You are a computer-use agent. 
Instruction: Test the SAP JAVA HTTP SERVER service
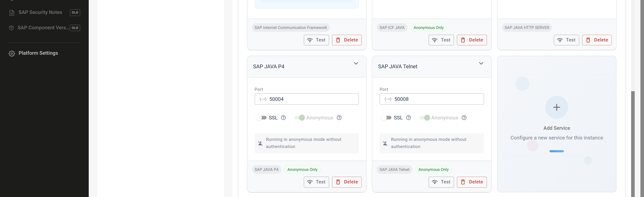tap(566, 40)
